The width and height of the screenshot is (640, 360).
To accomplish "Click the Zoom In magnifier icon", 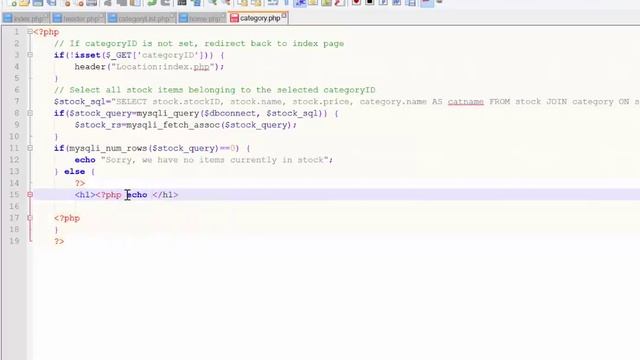I will pos(213,3).
